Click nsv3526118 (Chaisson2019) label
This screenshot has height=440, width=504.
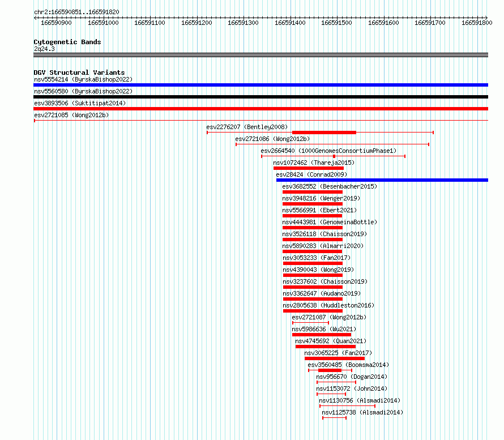(324, 234)
